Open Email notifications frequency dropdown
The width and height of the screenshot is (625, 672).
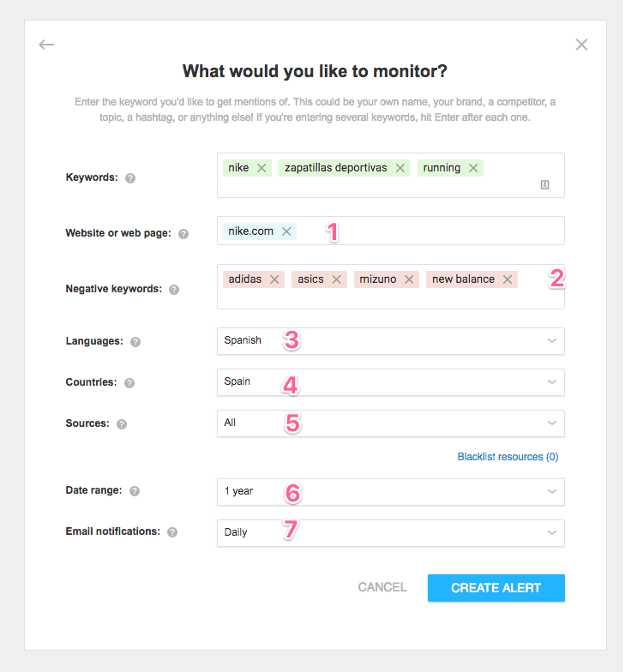coord(390,532)
